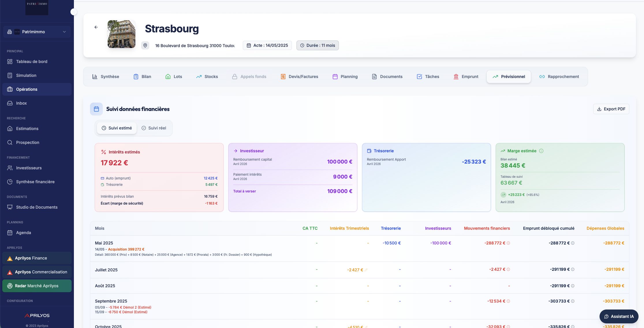
Task: Collapse sidebar with the round handle button
Action: coord(74,12)
